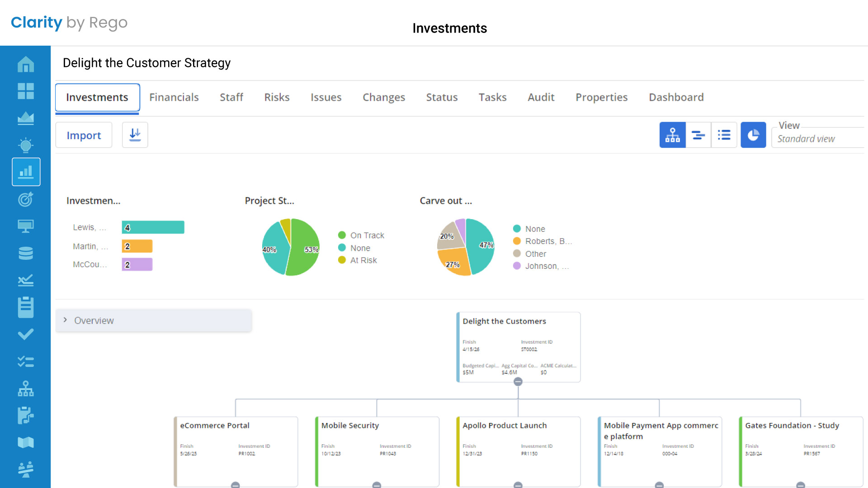Switch to the Risks tab
Screen dimensions: 868x488
point(276,97)
